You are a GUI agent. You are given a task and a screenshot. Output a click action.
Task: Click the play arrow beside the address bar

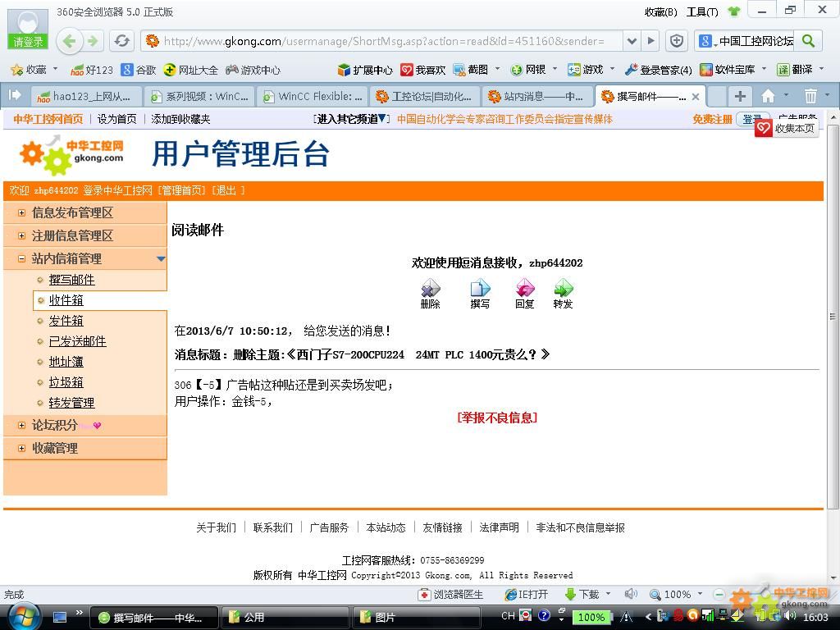point(651,41)
